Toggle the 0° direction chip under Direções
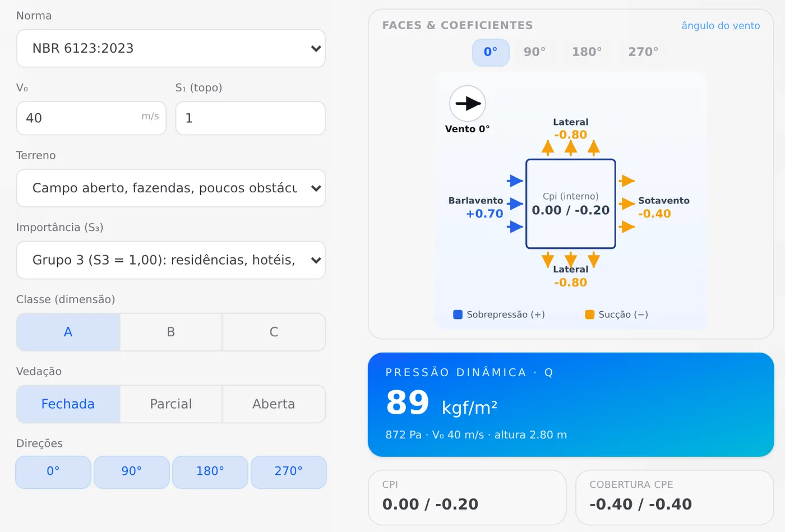This screenshot has width=785, height=532. [53, 472]
